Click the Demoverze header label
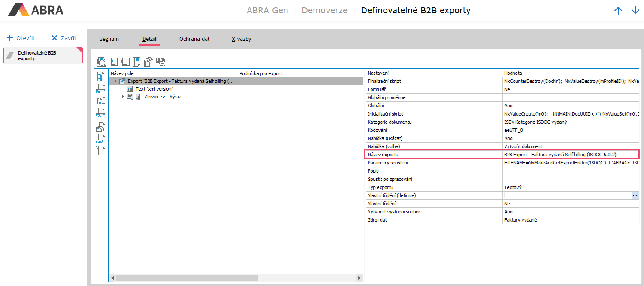Screen dimensions: 644x286 324,10
